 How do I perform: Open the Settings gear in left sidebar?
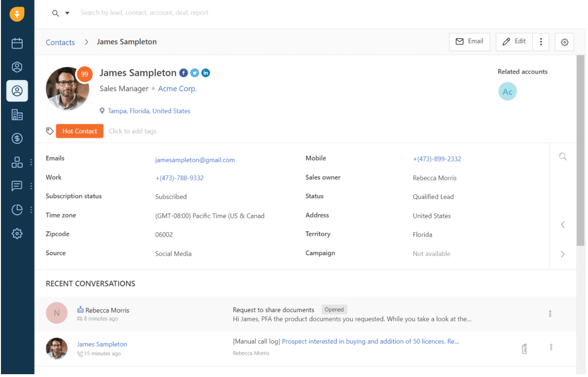(17, 233)
